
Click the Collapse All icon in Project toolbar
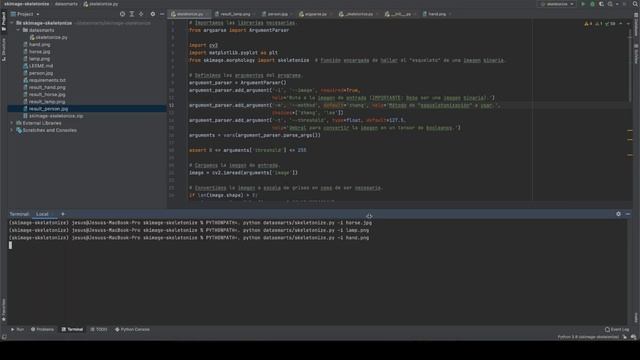click(141, 14)
